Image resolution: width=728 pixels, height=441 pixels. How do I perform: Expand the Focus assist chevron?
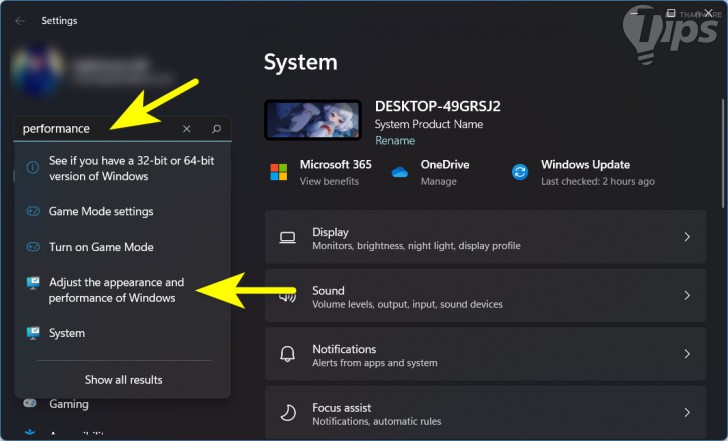click(687, 413)
